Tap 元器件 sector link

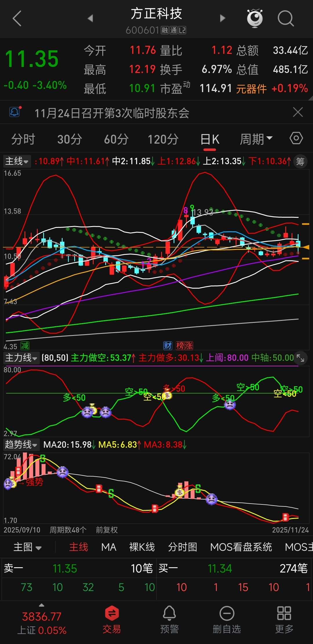(251, 89)
